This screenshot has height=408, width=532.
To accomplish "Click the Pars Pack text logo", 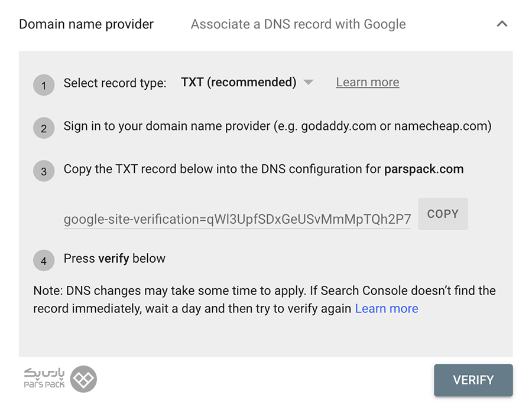I will pos(44,378).
